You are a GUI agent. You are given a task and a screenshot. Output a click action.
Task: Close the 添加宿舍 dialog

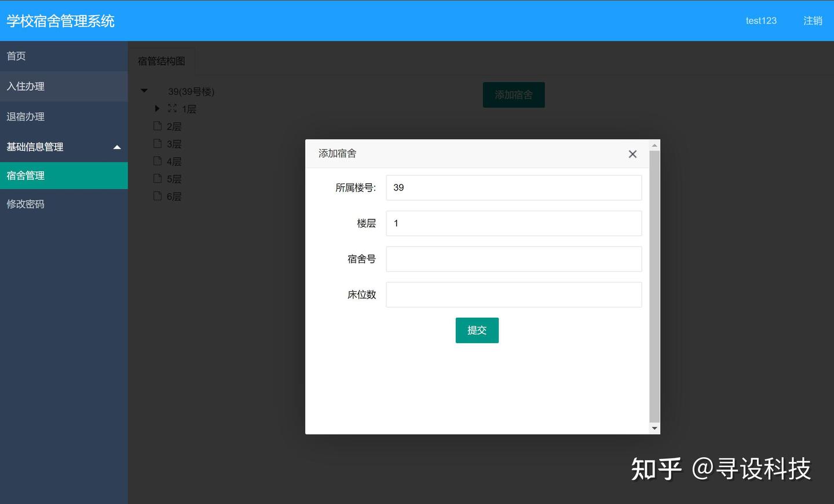click(x=632, y=154)
